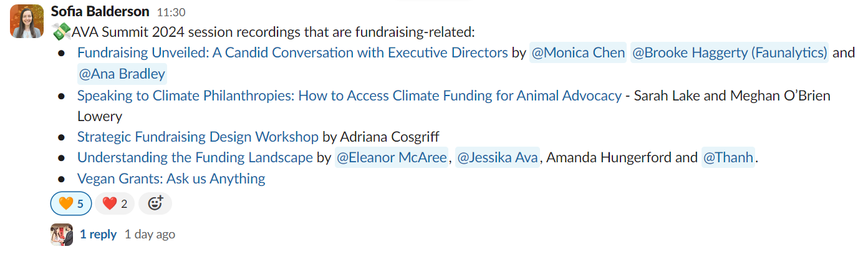This screenshot has height=259, width=868.
Task: Open the 1 reply thread
Action: [x=98, y=234]
